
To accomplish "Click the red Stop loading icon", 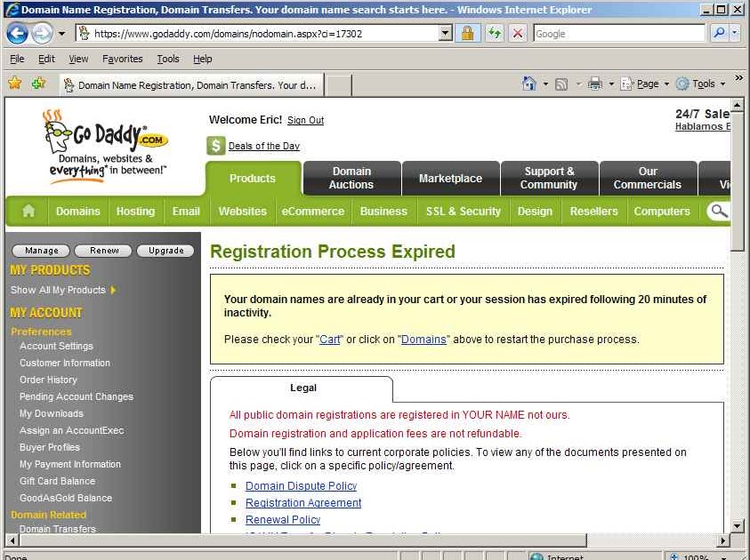I will [518, 34].
